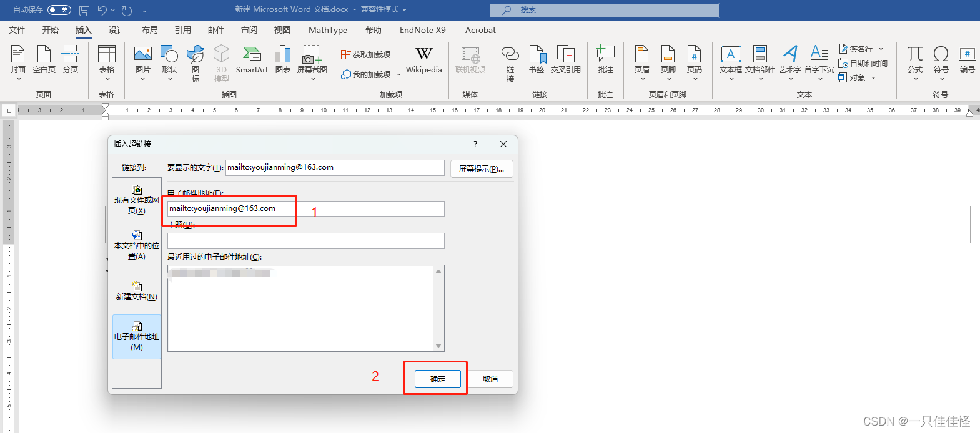Viewport: 980px width, 433px height.
Task: Confirm hyperlink with 确定 button
Action: (x=438, y=379)
